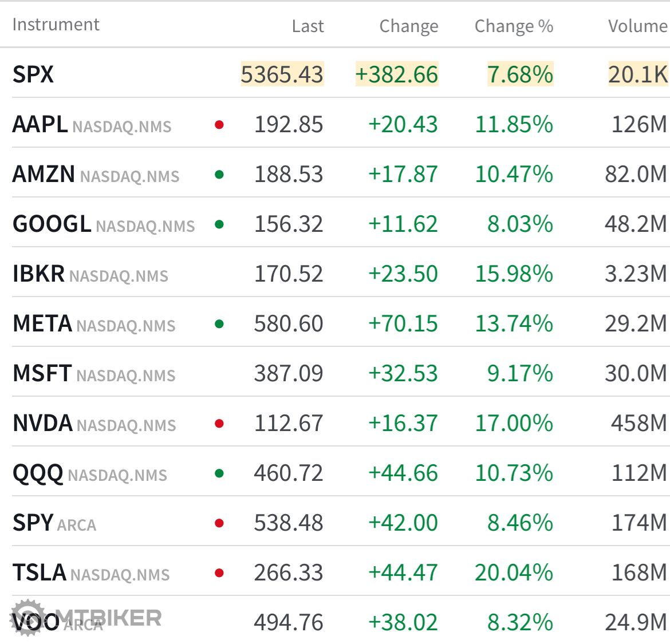
Task: Open the MSFT ticker
Action: tap(42, 374)
